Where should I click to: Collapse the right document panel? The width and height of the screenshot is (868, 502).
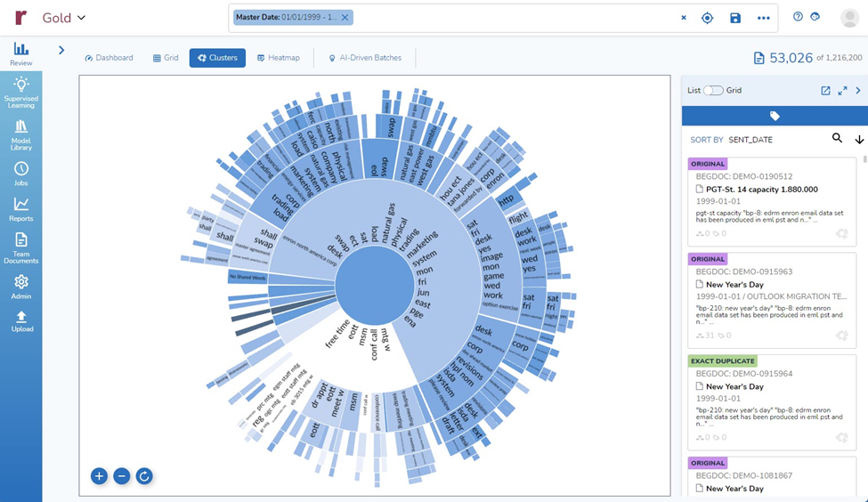[x=858, y=90]
